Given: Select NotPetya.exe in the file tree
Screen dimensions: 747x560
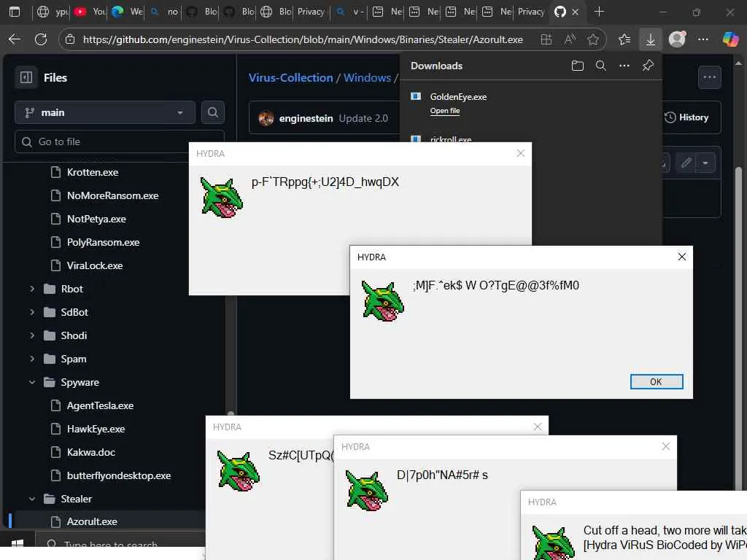Looking at the screenshot, I should coord(96,219).
